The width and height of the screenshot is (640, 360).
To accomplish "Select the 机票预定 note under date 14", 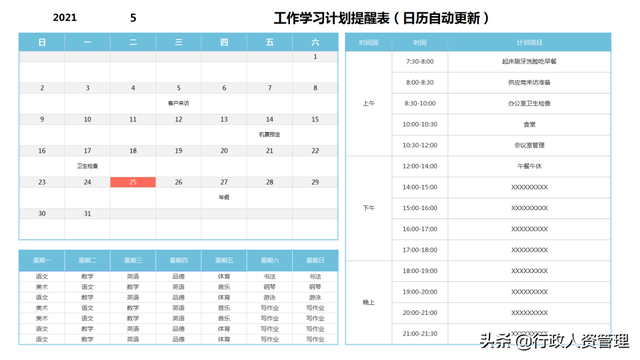I will pyautogui.click(x=269, y=134).
